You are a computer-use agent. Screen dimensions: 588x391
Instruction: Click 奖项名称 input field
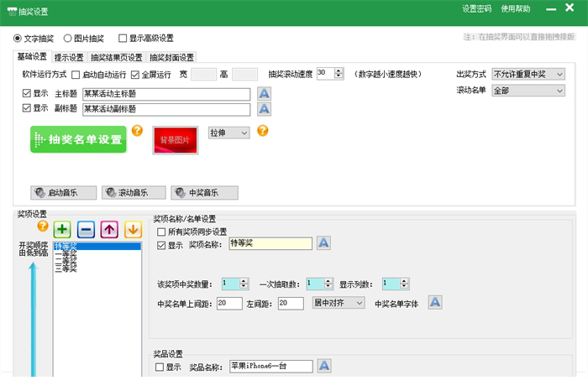270,243
